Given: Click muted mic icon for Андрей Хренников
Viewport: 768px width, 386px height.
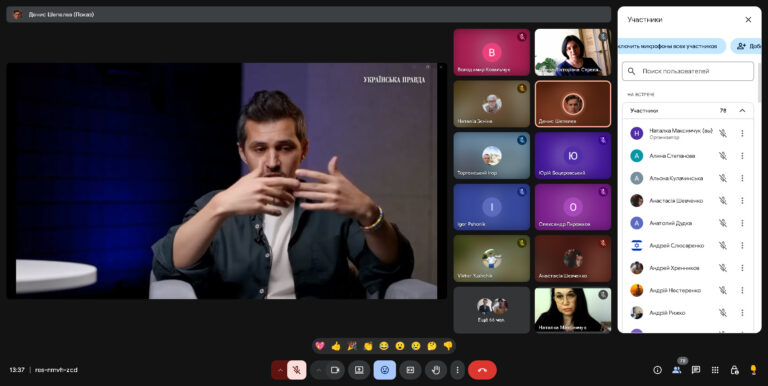Looking at the screenshot, I should point(722,268).
